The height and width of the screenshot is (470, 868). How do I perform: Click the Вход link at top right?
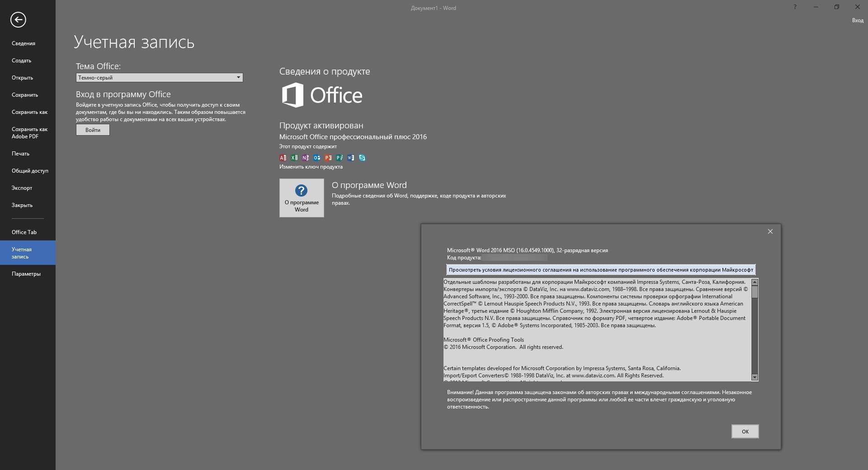click(858, 20)
